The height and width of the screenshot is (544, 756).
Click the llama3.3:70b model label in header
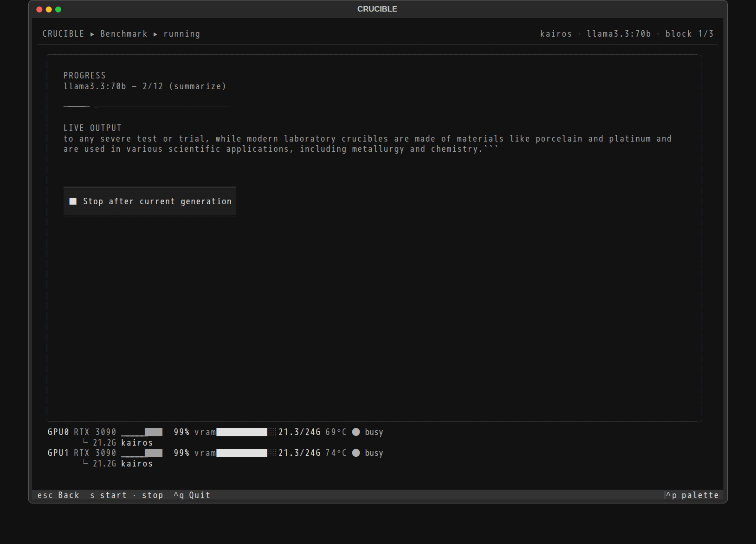tap(619, 34)
